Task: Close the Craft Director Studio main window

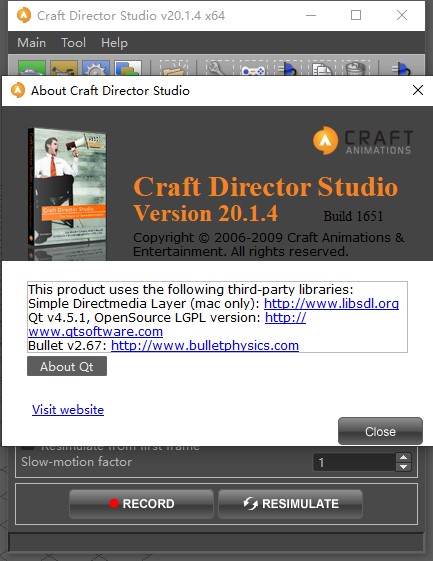Action: point(402,15)
